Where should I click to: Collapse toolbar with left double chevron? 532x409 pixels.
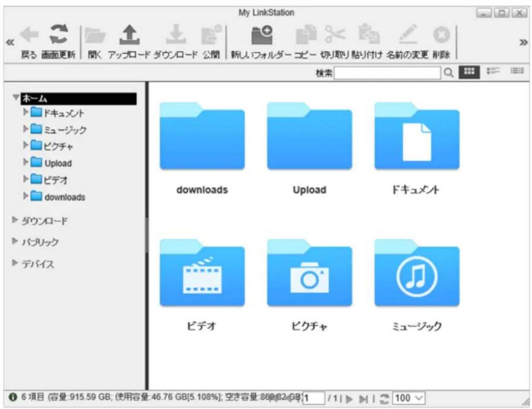click(x=10, y=42)
